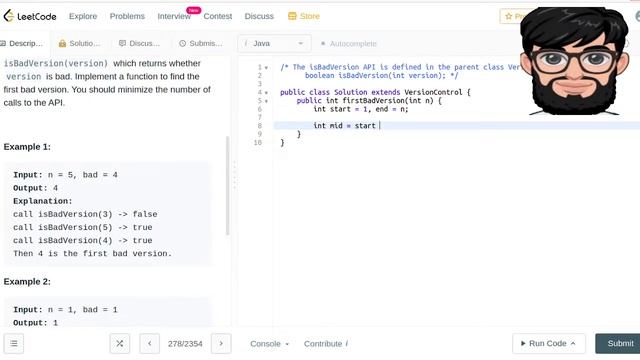Image resolution: width=640 pixels, height=360 pixels.
Task: Click the chat icon on Discuss tab
Action: pyautogui.click(x=122, y=43)
